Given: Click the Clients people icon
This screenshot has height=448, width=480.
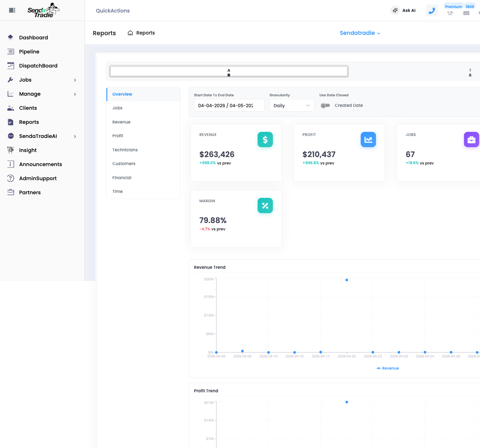Looking at the screenshot, I should (x=11, y=108).
